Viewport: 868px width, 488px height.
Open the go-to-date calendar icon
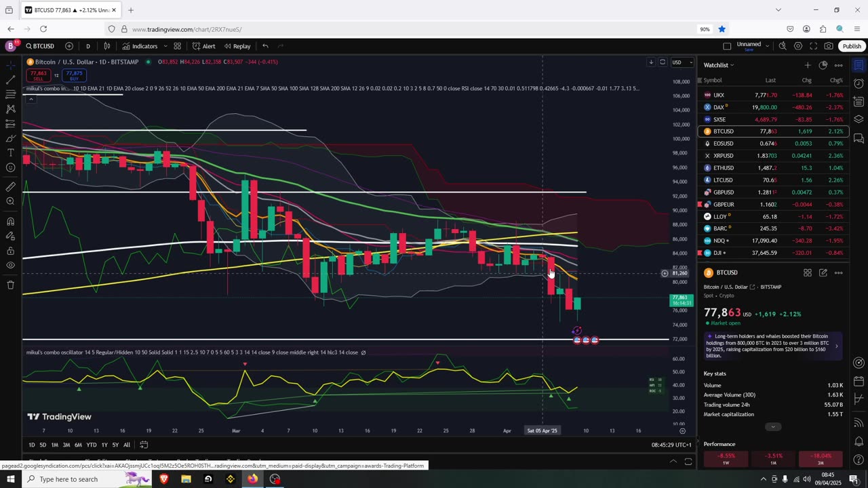click(144, 445)
